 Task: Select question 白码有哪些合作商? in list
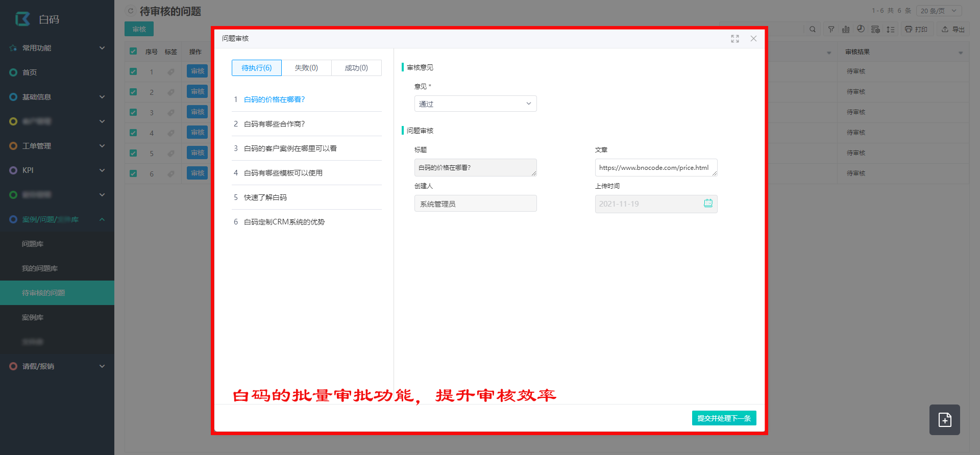[307, 124]
